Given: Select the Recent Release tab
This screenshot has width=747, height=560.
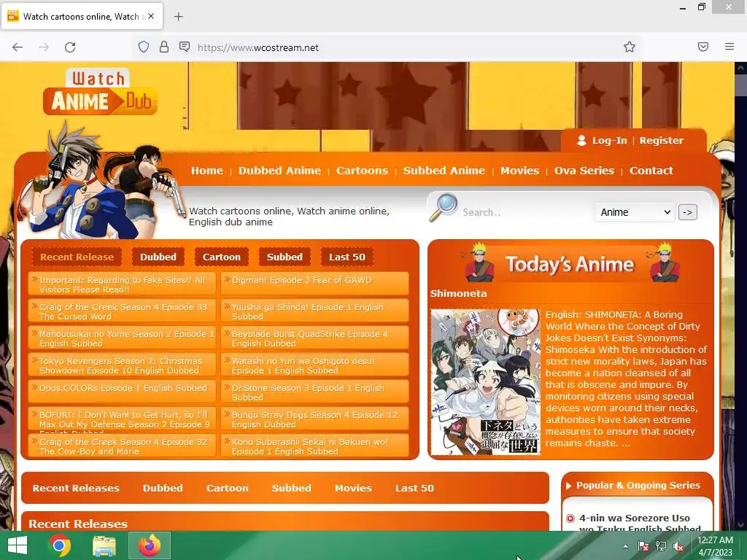Looking at the screenshot, I should [x=77, y=257].
